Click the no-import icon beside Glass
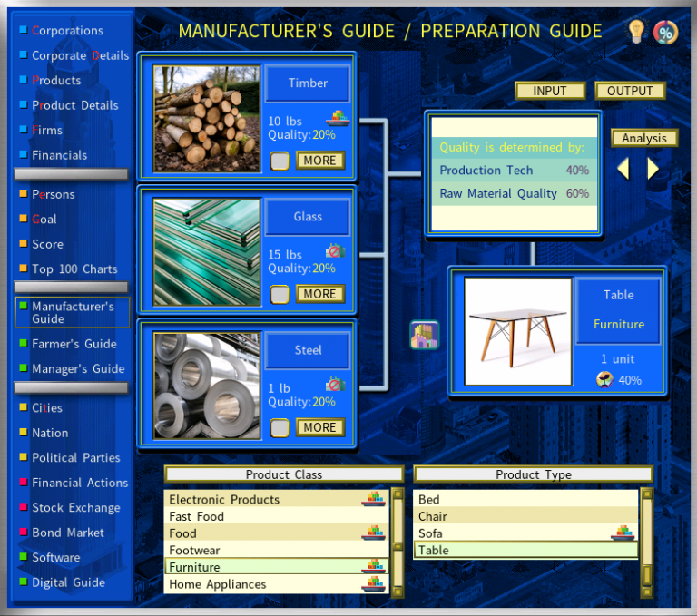This screenshot has width=697, height=616. coord(336,251)
